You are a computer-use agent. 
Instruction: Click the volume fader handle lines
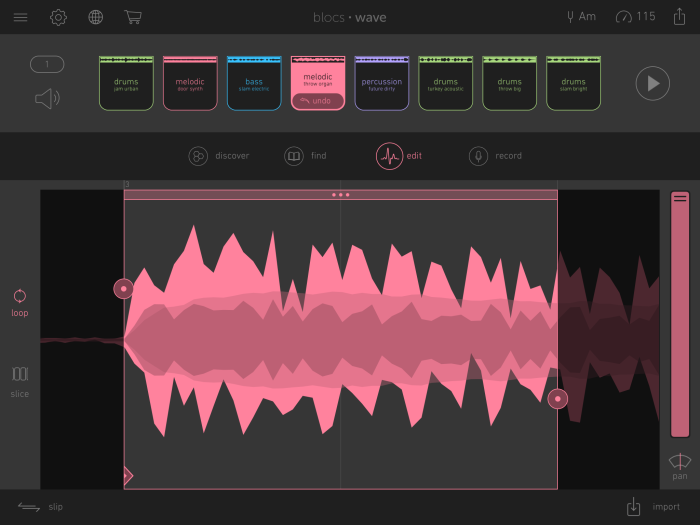tap(680, 199)
